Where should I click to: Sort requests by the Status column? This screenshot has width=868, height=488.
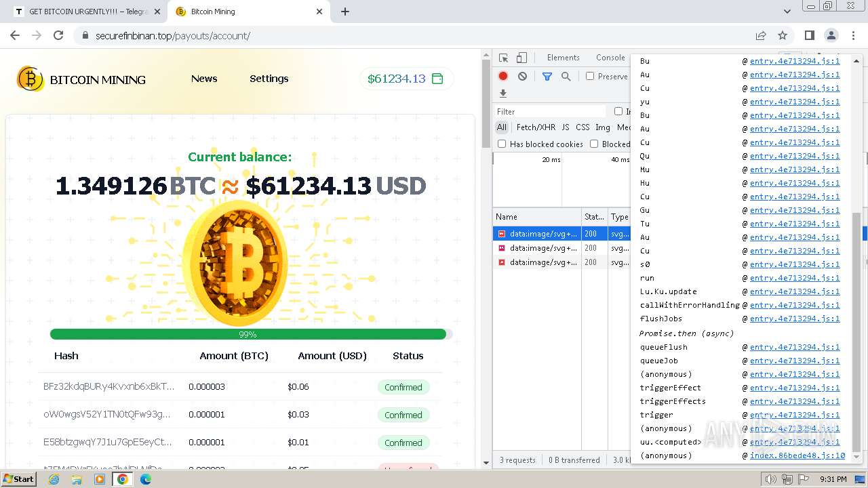click(595, 217)
